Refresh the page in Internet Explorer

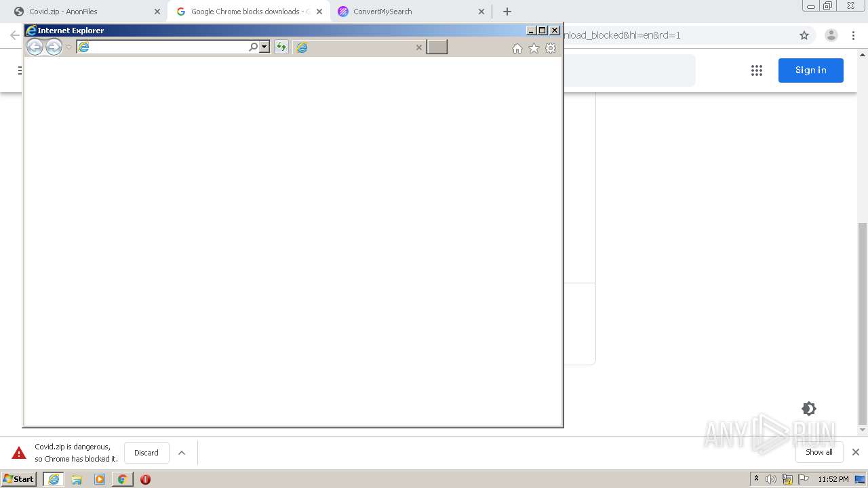coord(281,47)
